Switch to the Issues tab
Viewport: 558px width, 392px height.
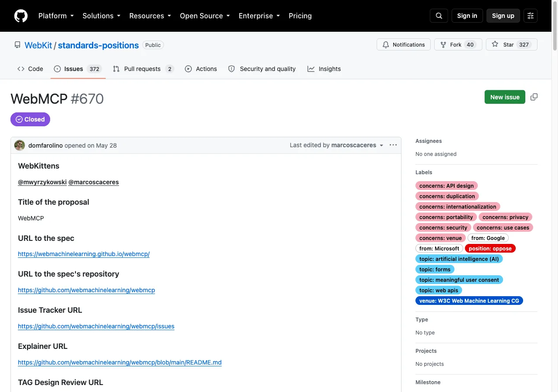pos(78,69)
